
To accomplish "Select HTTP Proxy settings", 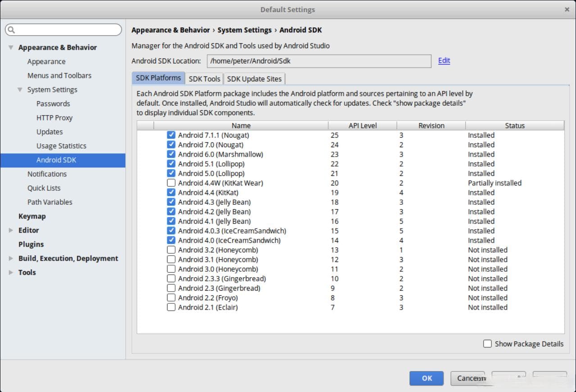I will click(x=54, y=117).
